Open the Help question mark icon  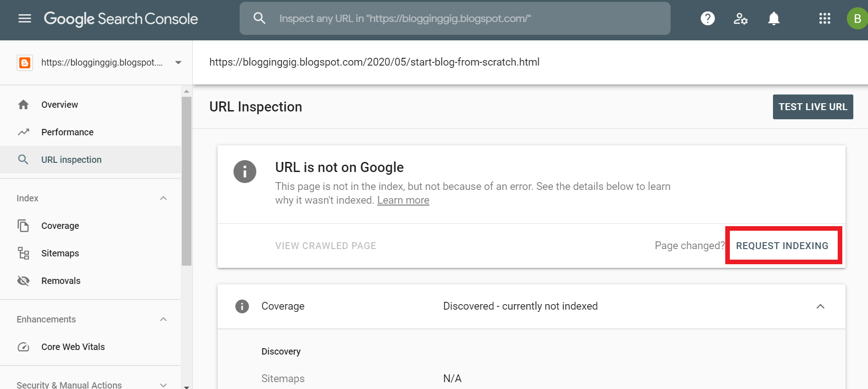708,18
